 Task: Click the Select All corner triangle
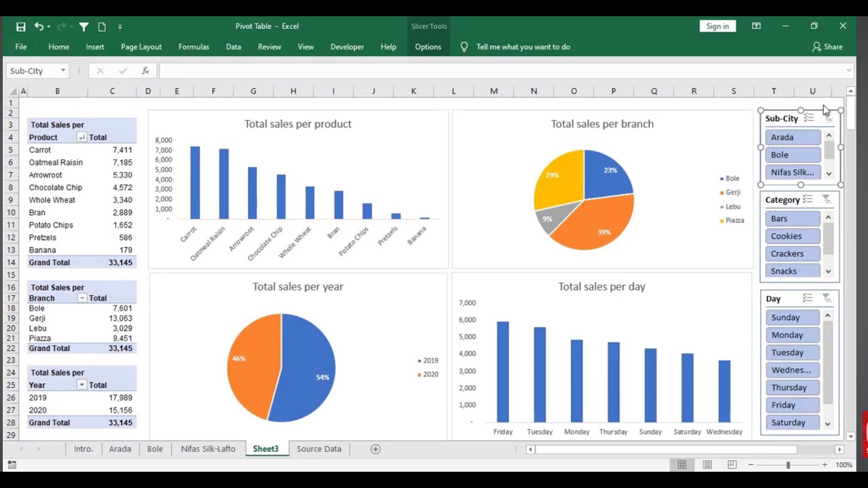point(12,91)
